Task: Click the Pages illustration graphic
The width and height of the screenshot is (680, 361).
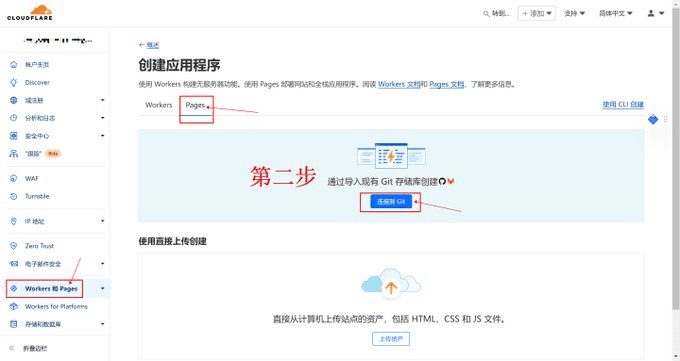Action: [391, 156]
